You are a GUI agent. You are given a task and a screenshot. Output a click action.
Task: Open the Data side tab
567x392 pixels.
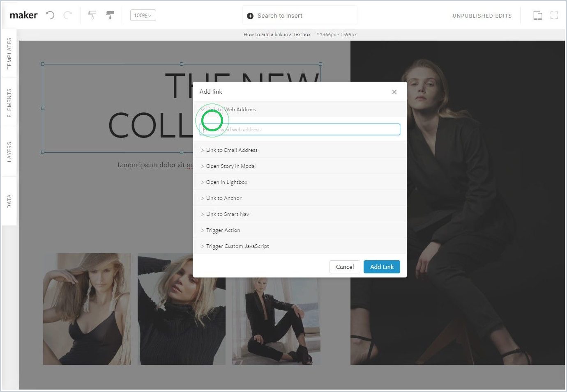9,201
